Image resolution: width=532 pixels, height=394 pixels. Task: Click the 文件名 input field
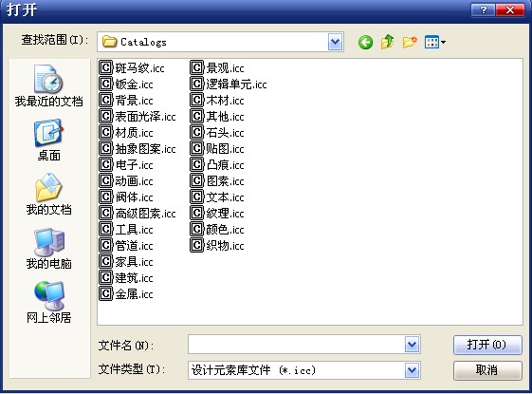coord(297,345)
